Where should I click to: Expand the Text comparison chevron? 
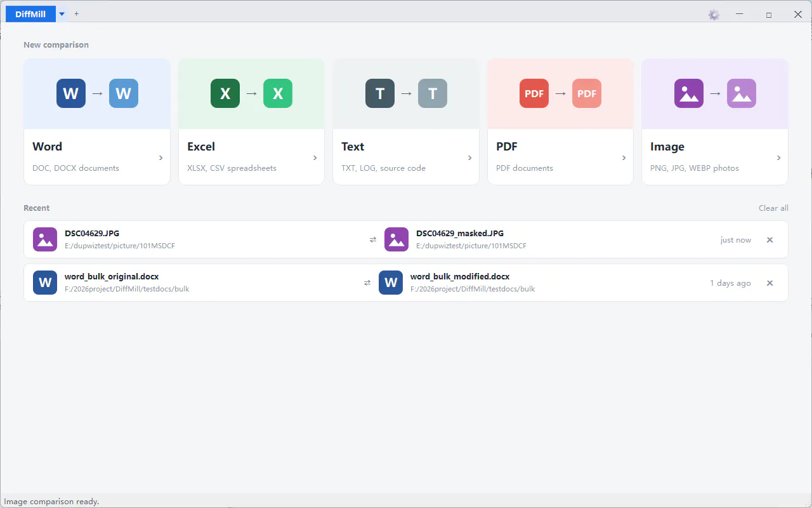[x=469, y=157]
